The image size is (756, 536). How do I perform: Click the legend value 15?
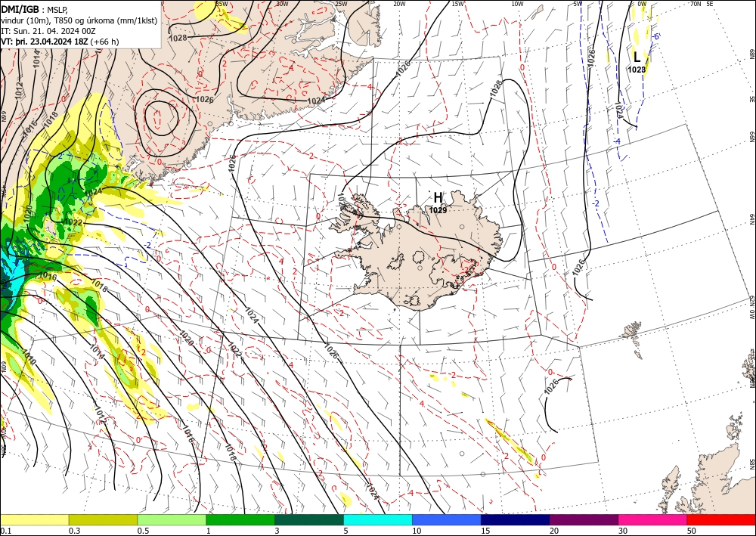tap(485, 531)
